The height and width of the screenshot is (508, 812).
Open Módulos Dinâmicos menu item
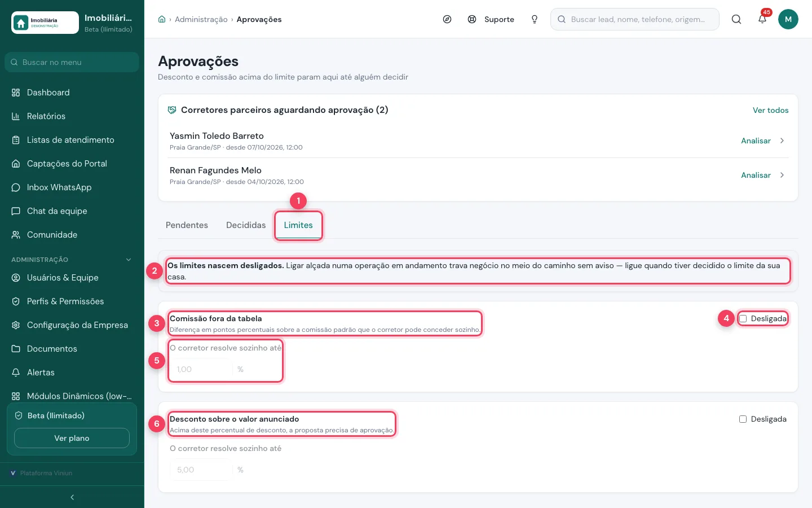coord(72,396)
